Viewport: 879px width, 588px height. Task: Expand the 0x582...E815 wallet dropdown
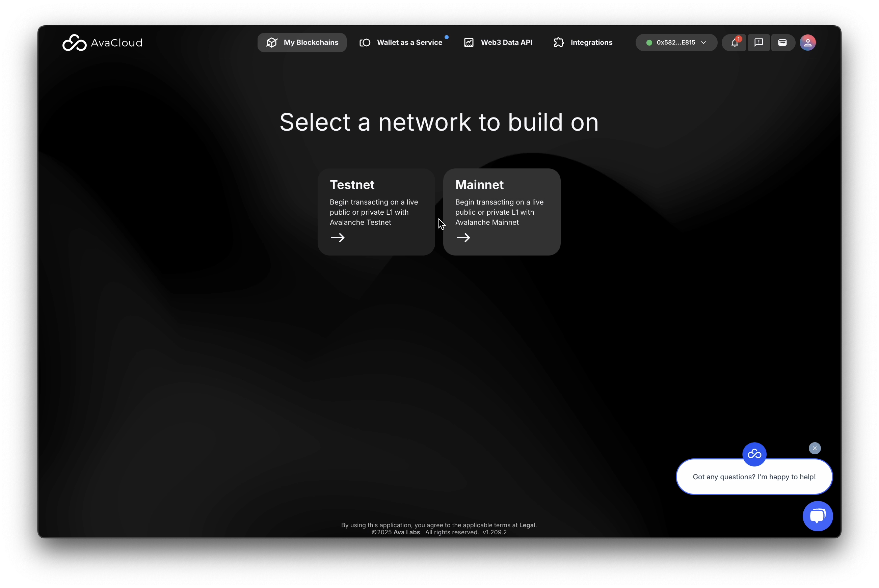(x=675, y=43)
